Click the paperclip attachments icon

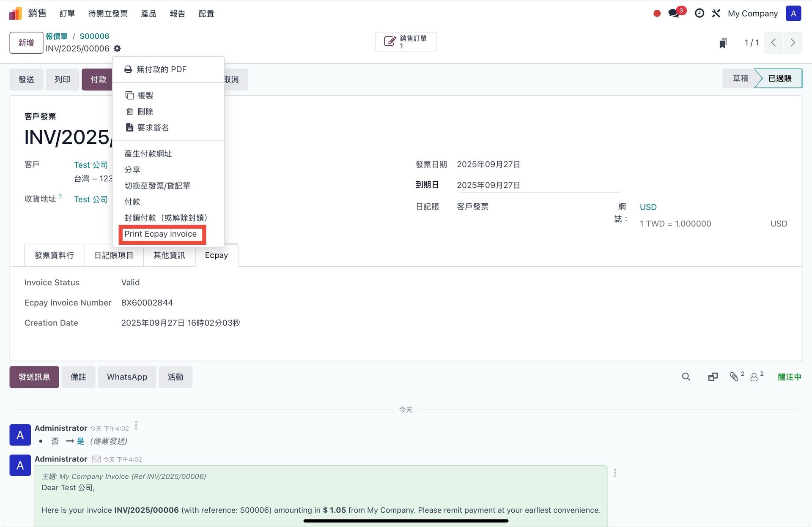tap(734, 377)
